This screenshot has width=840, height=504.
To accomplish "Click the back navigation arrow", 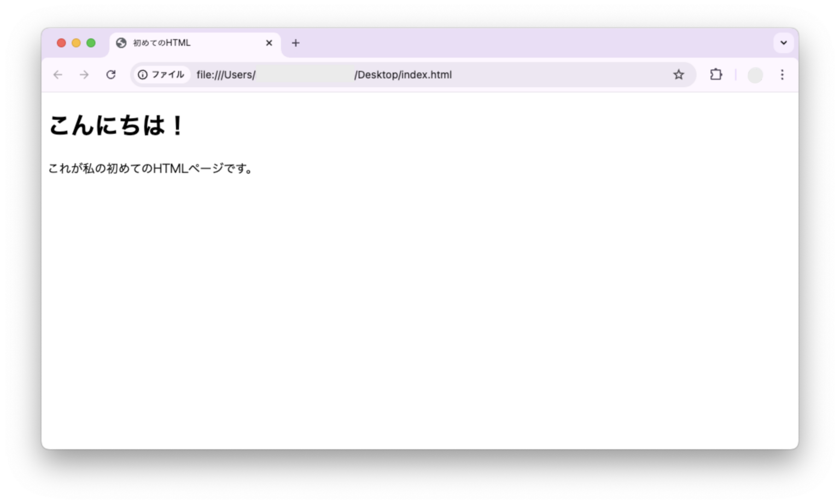I will tap(58, 75).
